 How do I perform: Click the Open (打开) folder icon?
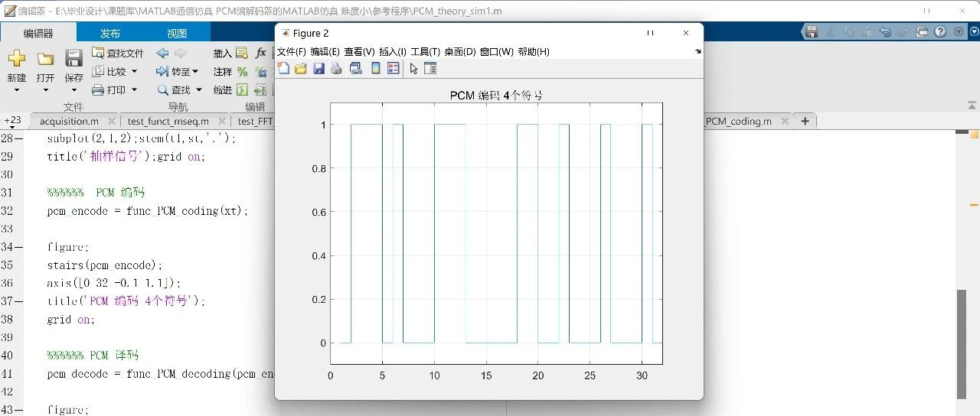tap(45, 59)
